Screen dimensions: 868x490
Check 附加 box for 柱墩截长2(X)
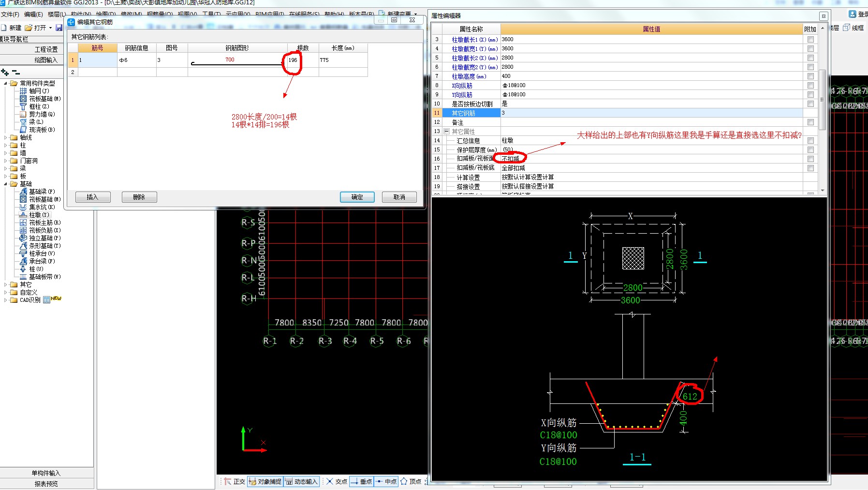click(810, 58)
